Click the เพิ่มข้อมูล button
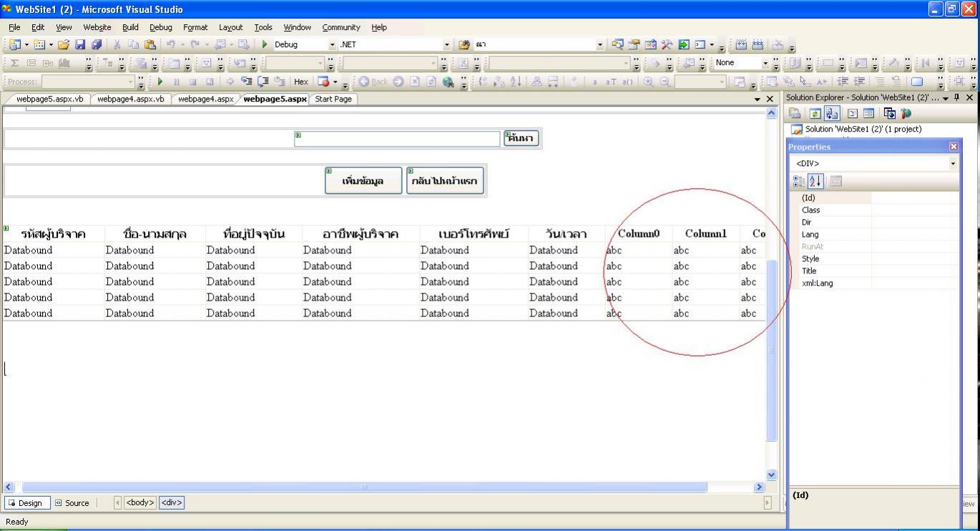Screen dimensions: 980x531 point(363,181)
